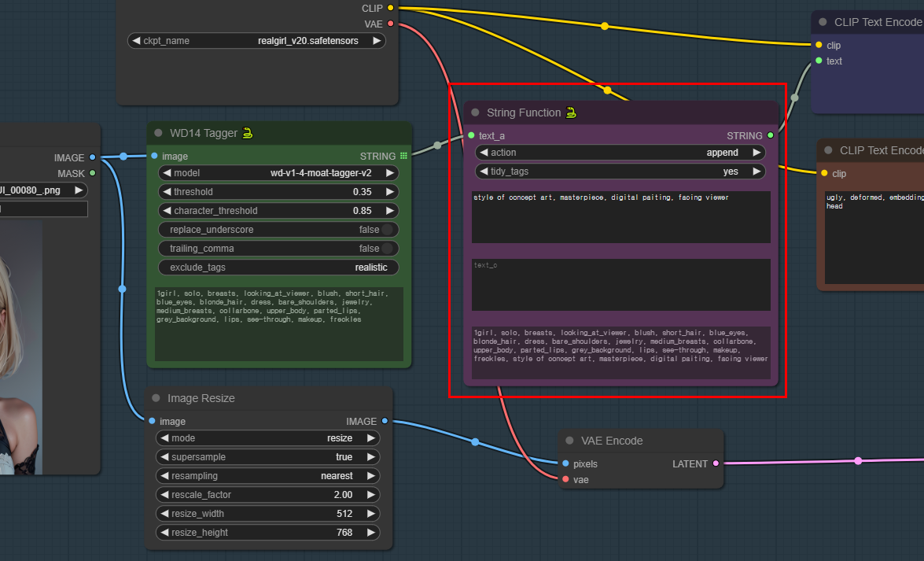Screen dimensions: 924x561
Task: Collapse the VAE Encode node via its title dot
Action: tap(569, 440)
